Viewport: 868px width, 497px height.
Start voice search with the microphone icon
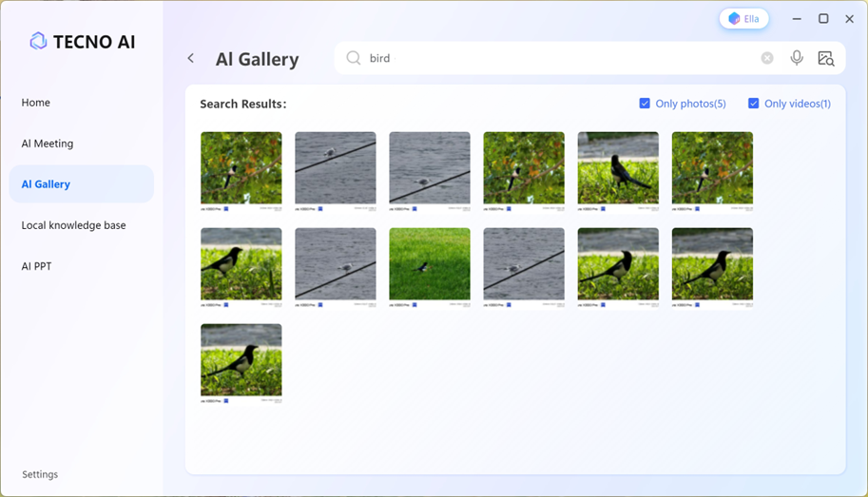(x=797, y=58)
